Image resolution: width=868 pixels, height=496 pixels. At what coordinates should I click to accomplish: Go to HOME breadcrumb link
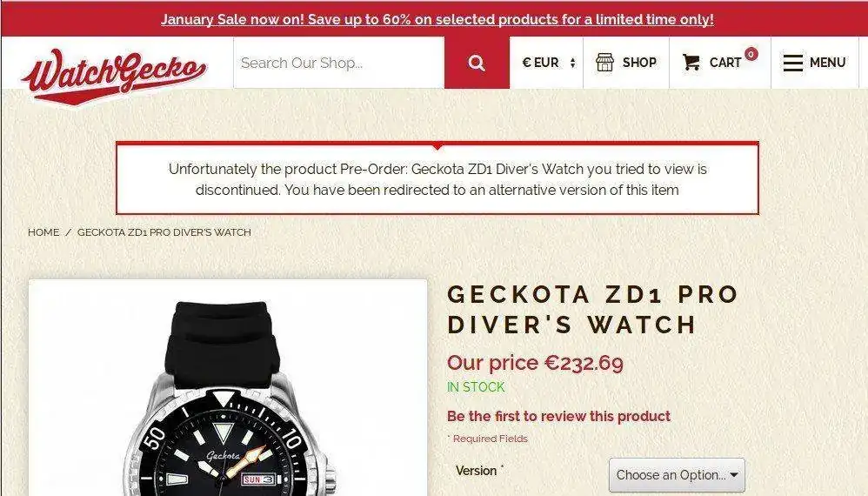point(43,232)
